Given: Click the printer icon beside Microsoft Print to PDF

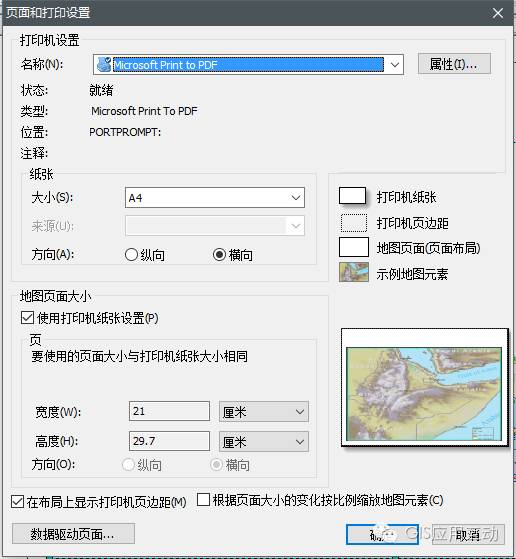Looking at the screenshot, I should (104, 65).
